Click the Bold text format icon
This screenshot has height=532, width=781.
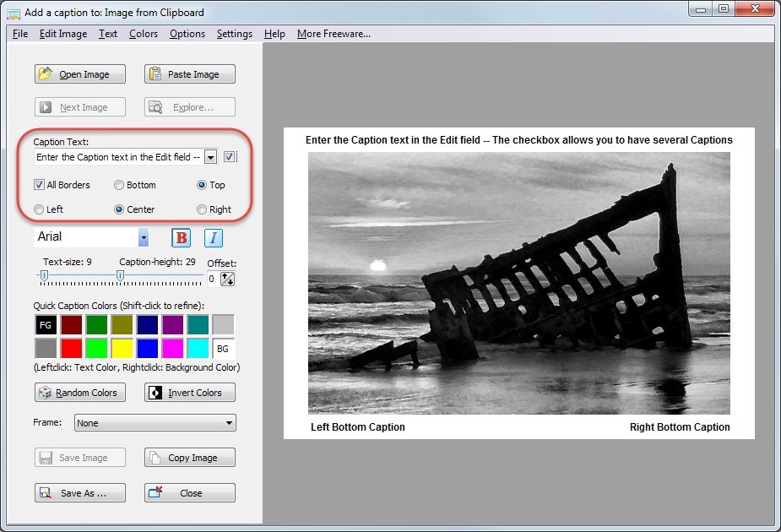tap(182, 238)
